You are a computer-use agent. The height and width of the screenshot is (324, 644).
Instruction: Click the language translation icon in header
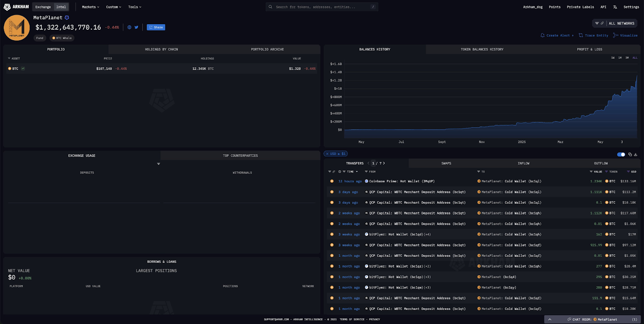coord(615,7)
